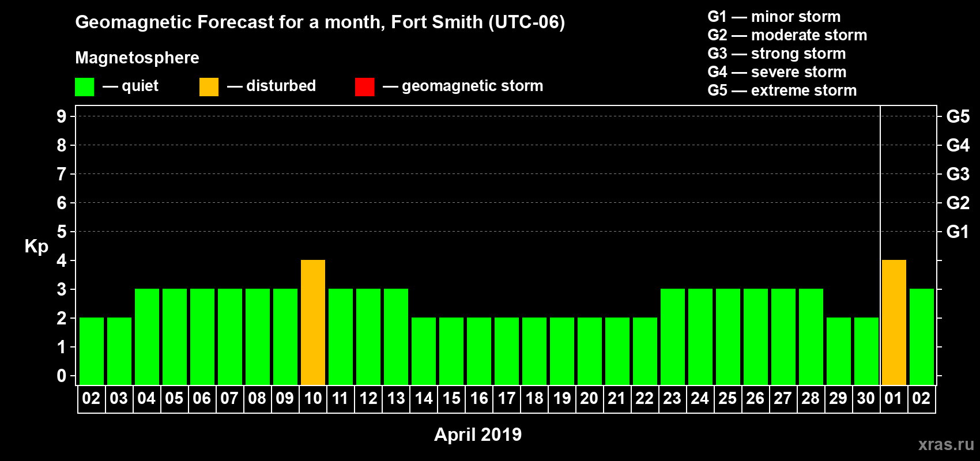Click 'G3 — strong storm' legend text
The width and height of the screenshot is (980, 461).
coord(777,54)
